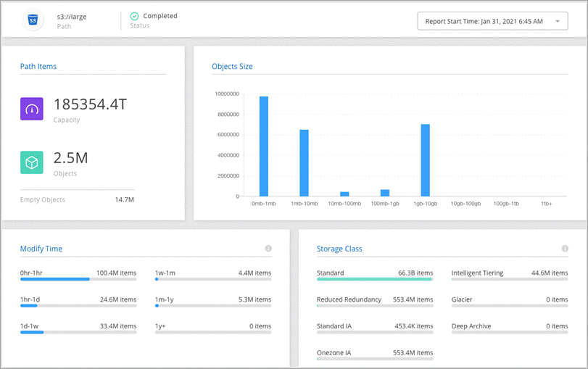Click the Path Items heading
This screenshot has width=588, height=369.
tap(38, 67)
